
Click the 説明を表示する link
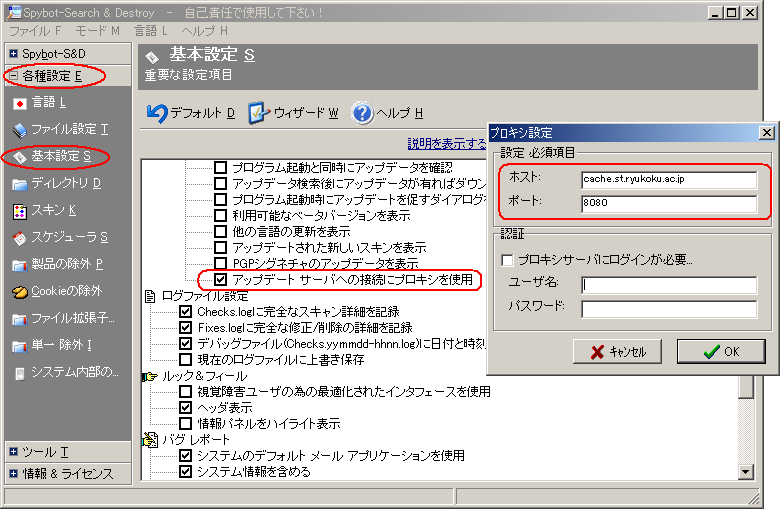click(x=447, y=144)
